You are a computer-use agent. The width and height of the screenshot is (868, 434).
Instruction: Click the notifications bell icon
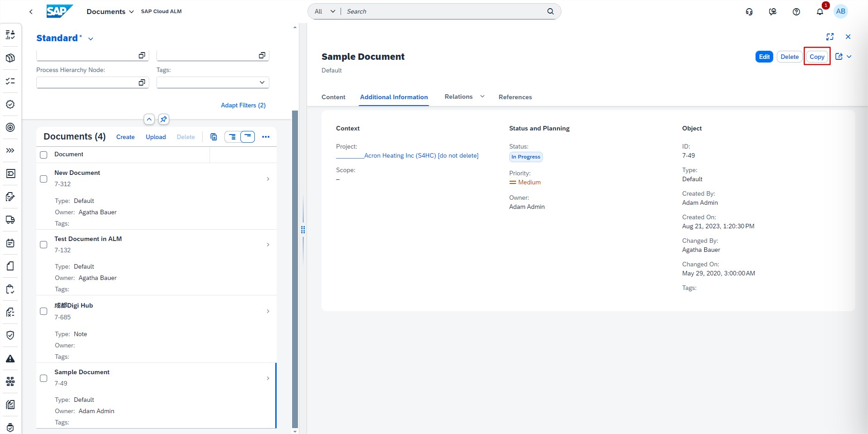(819, 12)
